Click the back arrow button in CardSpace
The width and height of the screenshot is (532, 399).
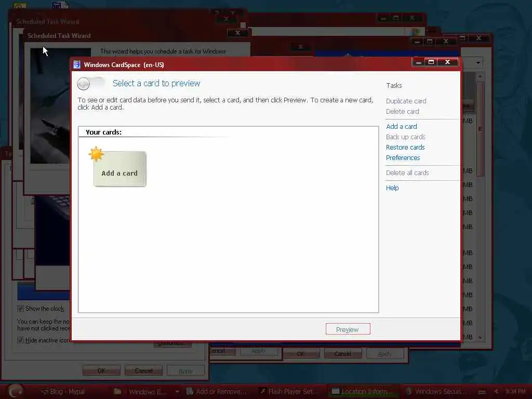[84, 84]
